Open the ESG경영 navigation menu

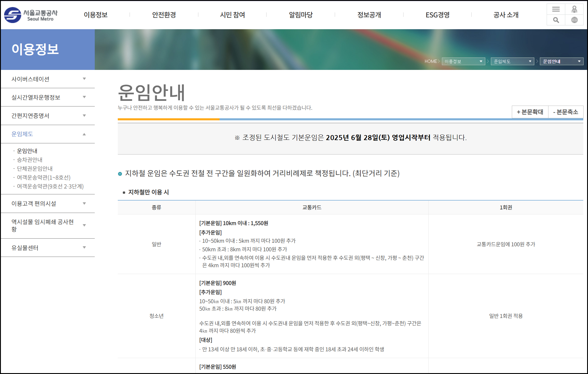point(437,15)
